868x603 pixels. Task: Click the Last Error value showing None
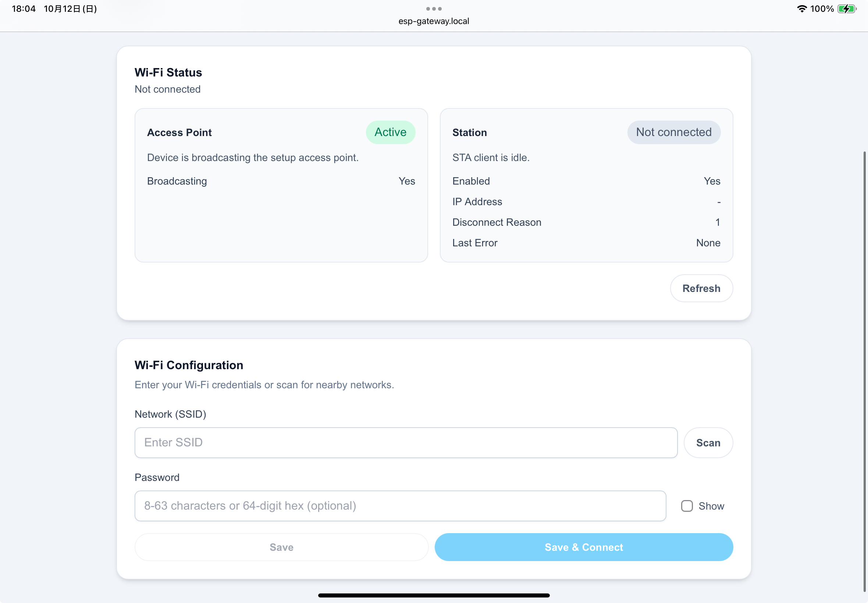tap(708, 243)
